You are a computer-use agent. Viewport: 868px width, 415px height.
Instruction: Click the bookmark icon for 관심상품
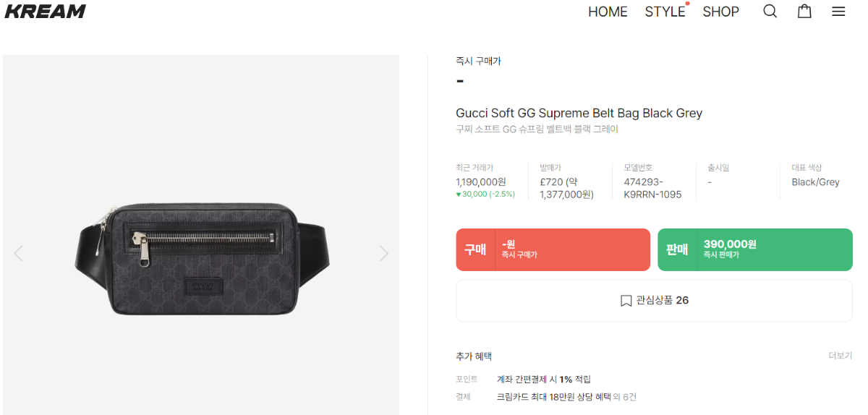pyautogui.click(x=626, y=301)
